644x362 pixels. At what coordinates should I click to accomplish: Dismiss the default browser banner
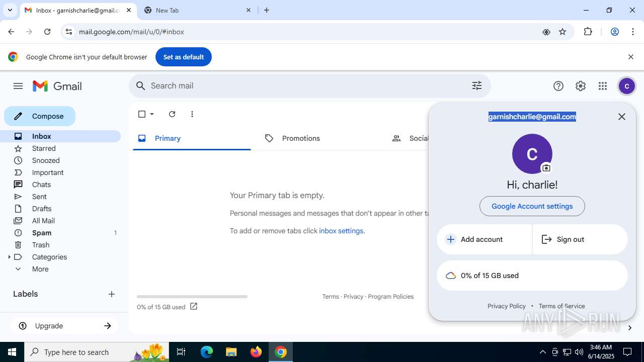tap(631, 57)
